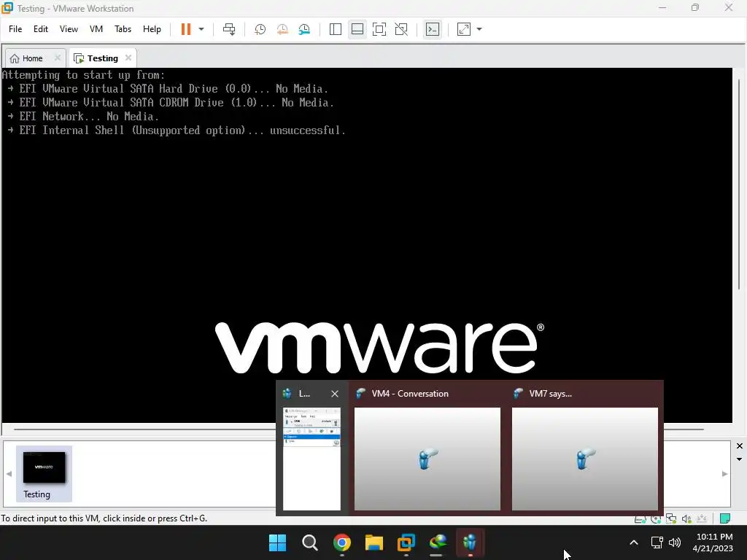The image size is (747, 560).
Task: Open File Explorer from taskbar
Action: coord(374,542)
